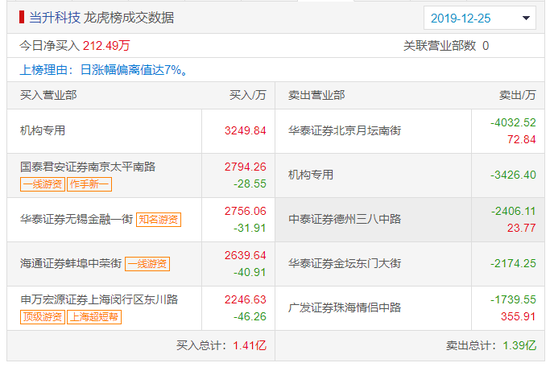
Task: Click the -28.55 value
Action: (250, 184)
